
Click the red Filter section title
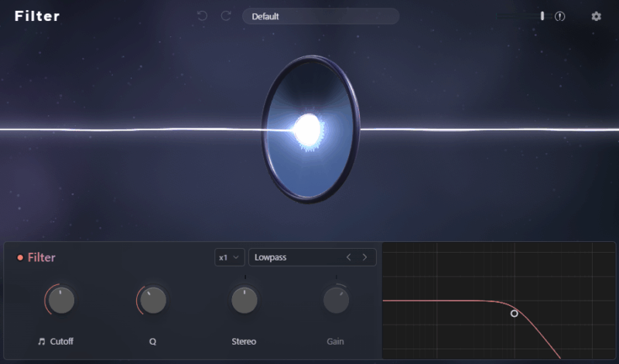click(x=42, y=258)
